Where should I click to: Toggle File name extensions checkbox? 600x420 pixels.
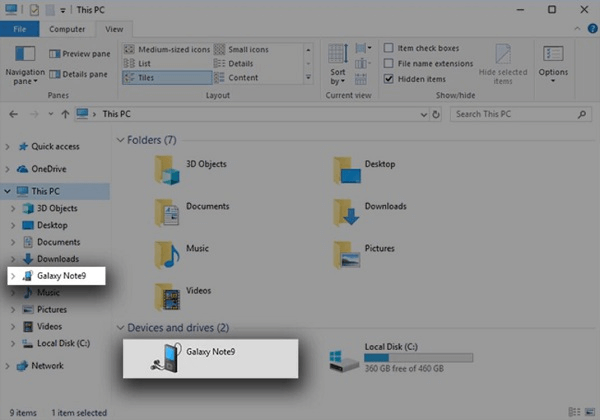click(x=389, y=63)
